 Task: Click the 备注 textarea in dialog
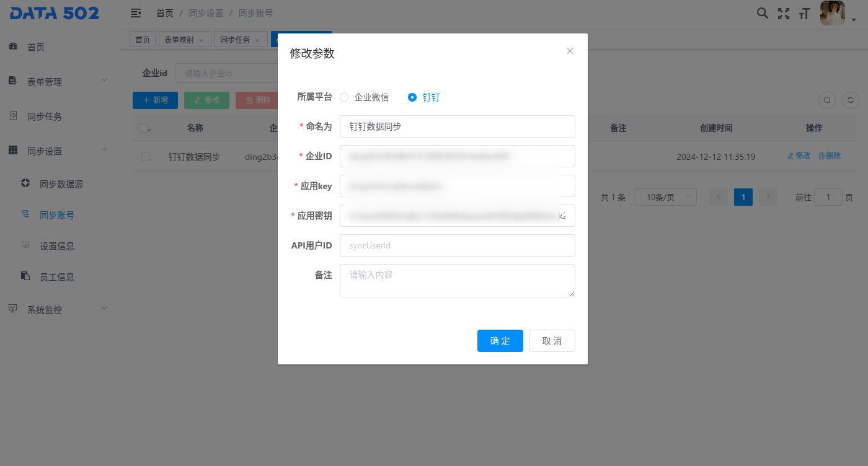point(457,281)
